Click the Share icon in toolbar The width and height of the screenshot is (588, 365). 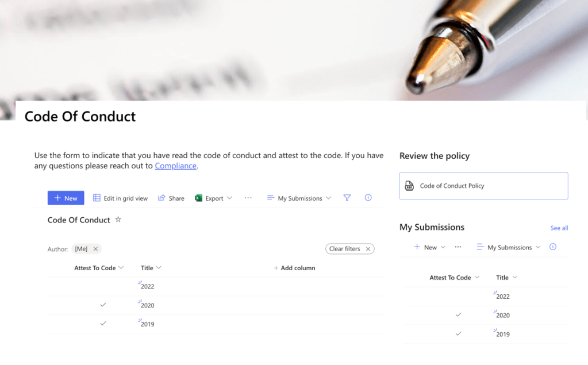pyautogui.click(x=162, y=198)
